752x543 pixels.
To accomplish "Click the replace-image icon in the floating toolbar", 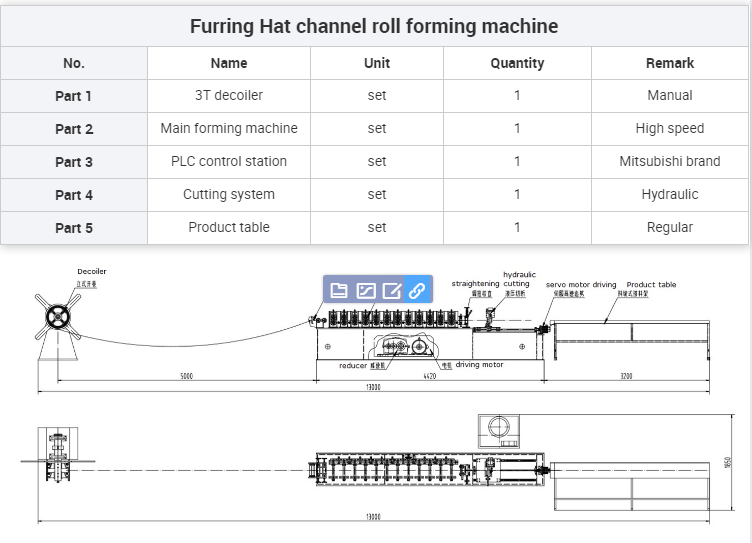I will tap(366, 290).
